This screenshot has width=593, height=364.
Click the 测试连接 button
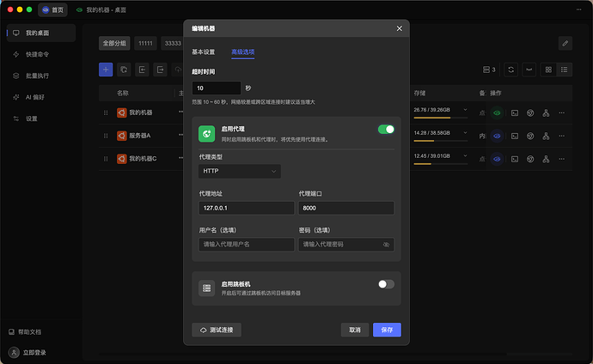pyautogui.click(x=217, y=330)
